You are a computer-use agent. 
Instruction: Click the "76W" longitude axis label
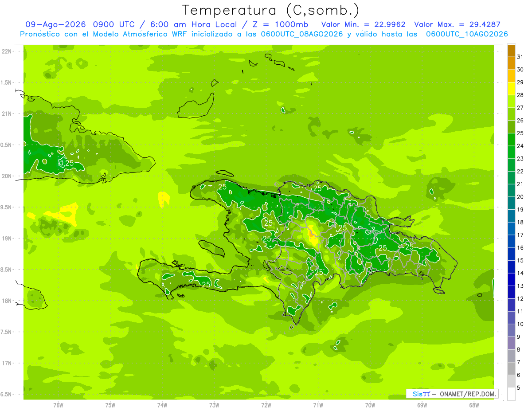tap(58, 405)
